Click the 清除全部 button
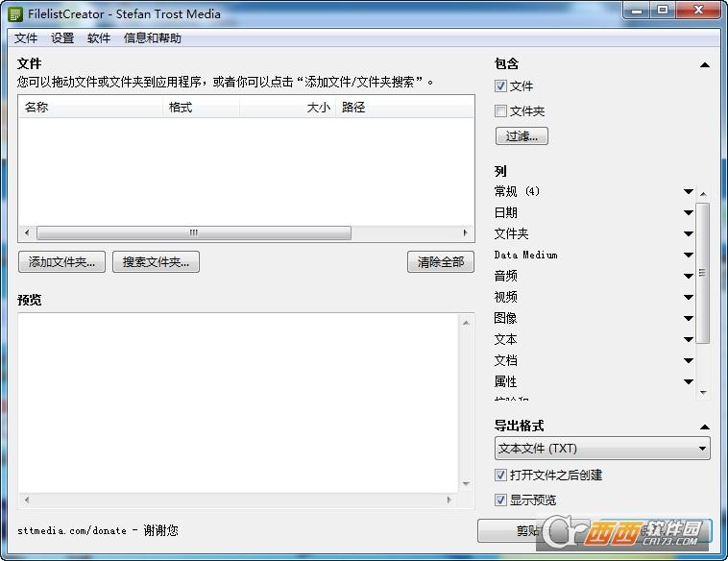This screenshot has width=728, height=561. tap(441, 262)
